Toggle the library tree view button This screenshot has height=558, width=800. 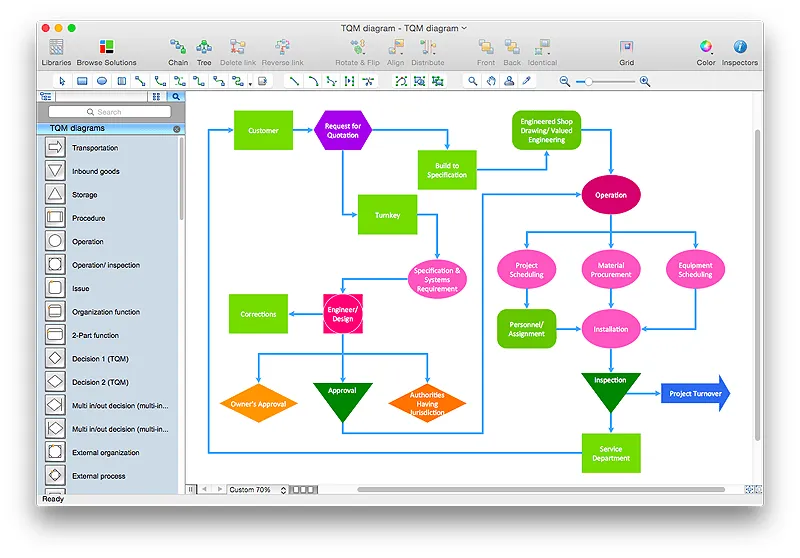(x=46, y=96)
